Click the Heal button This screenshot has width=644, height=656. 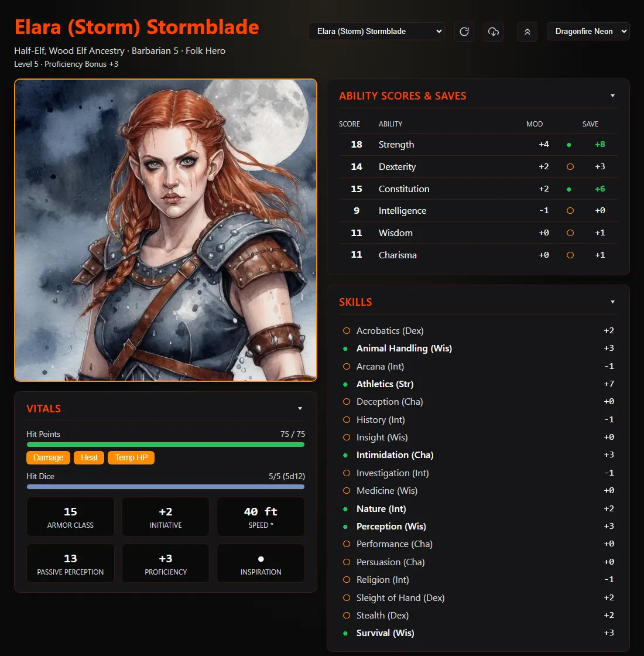coord(89,457)
